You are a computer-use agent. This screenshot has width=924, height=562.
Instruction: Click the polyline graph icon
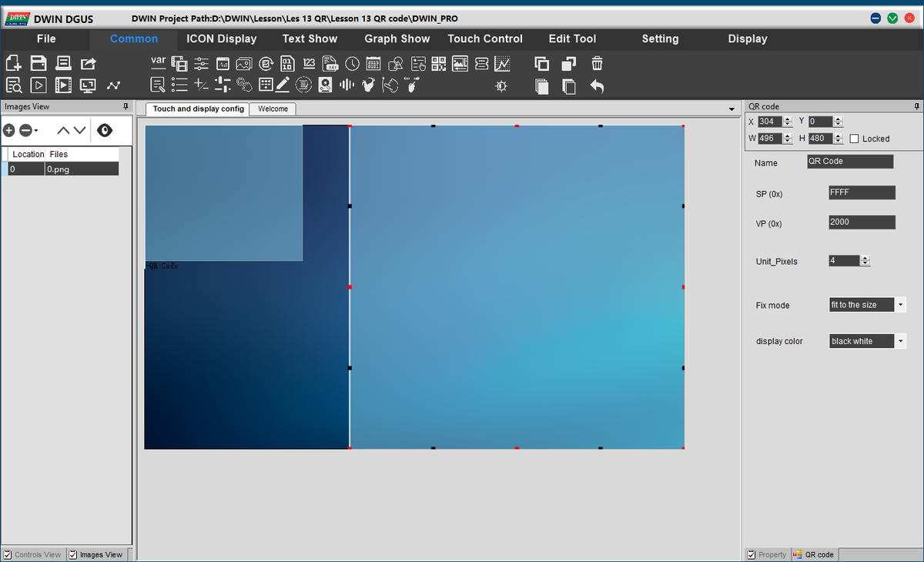coord(114,85)
